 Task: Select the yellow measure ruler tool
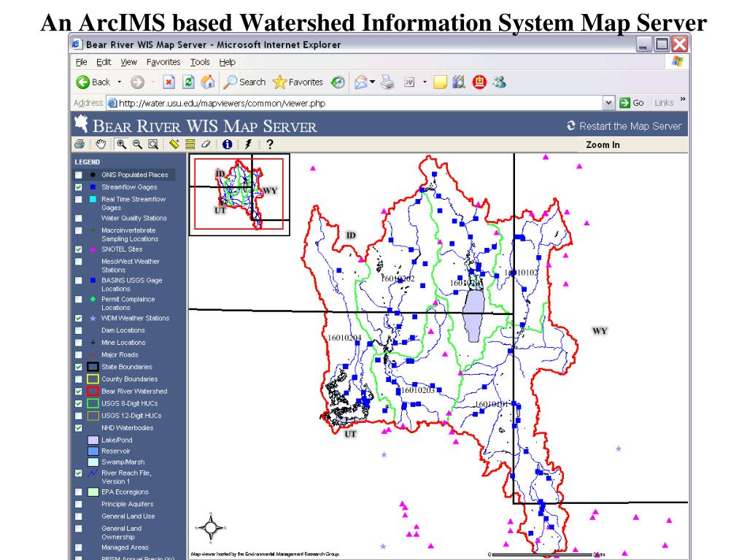point(174,144)
